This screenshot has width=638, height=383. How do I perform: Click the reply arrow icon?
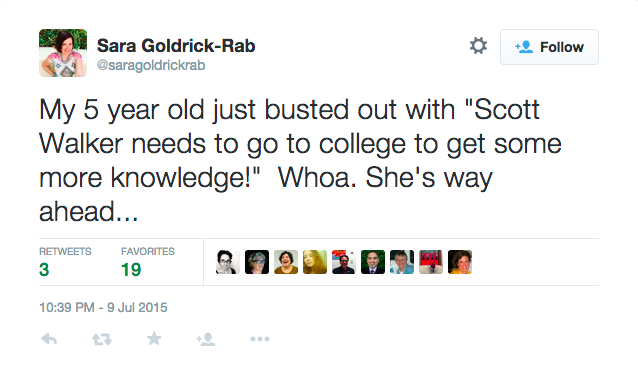(49, 339)
